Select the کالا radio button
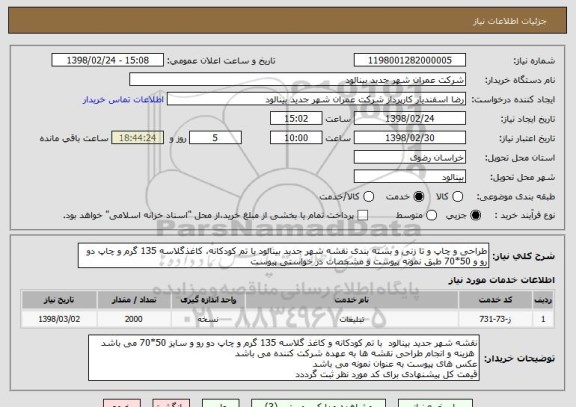 (457, 197)
